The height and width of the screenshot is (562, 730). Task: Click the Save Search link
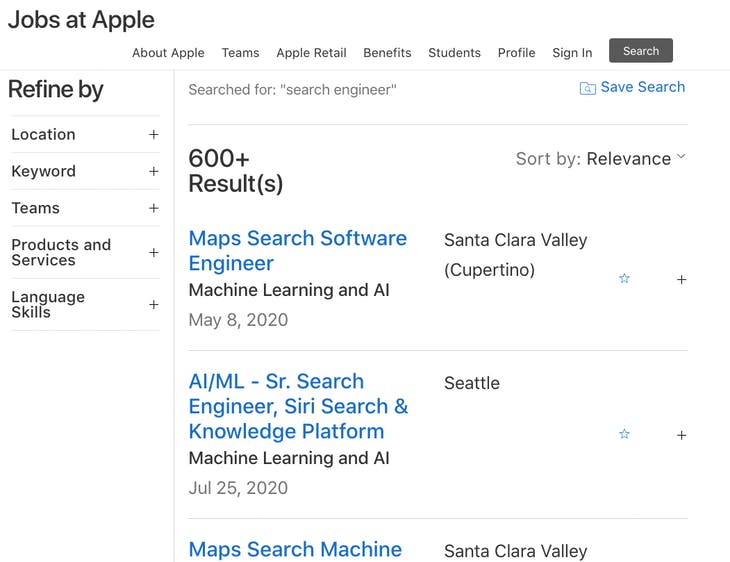click(x=642, y=87)
